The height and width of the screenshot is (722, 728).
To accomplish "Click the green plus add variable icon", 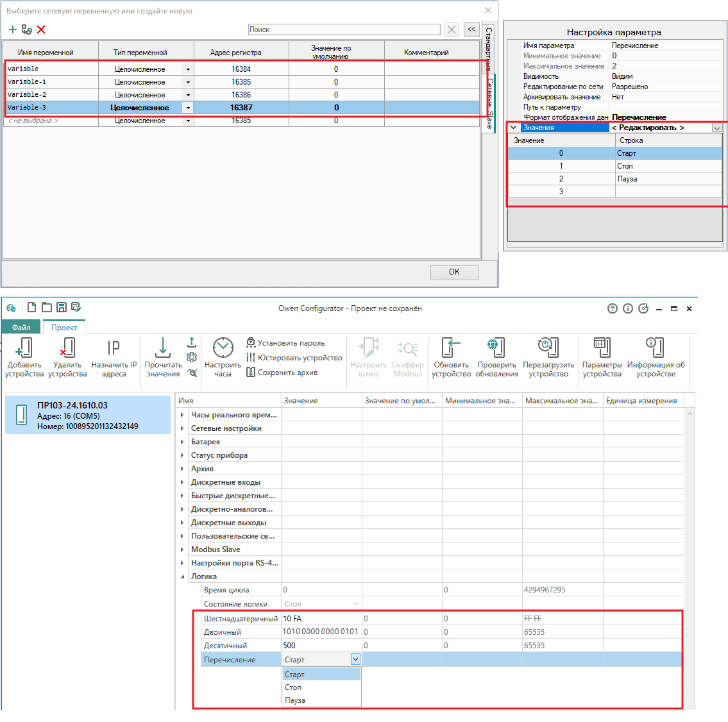I will click(x=12, y=29).
